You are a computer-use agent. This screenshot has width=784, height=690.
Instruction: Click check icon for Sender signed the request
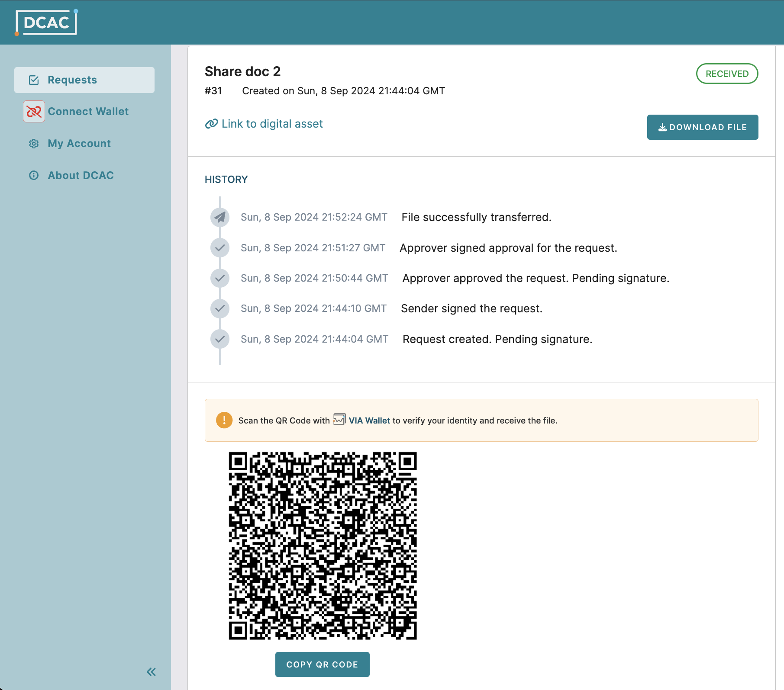point(220,308)
